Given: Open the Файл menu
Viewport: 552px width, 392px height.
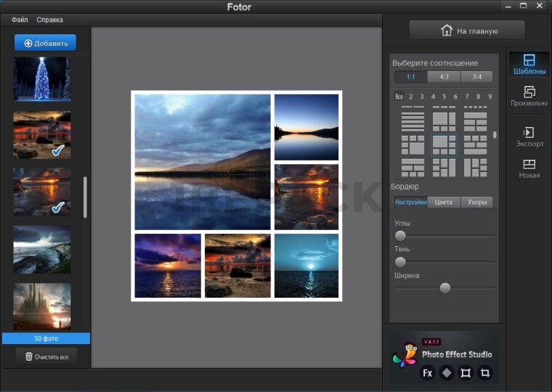Looking at the screenshot, I should point(20,20).
